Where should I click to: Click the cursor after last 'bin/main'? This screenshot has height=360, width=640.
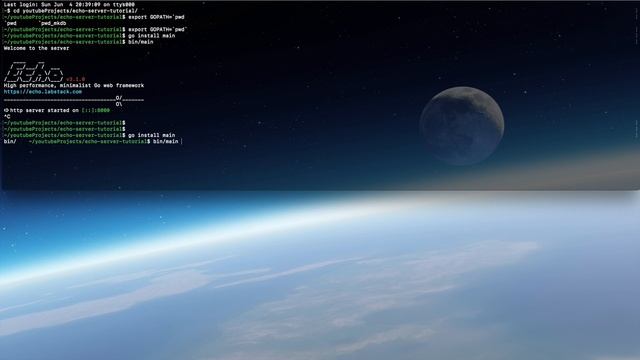click(x=181, y=142)
